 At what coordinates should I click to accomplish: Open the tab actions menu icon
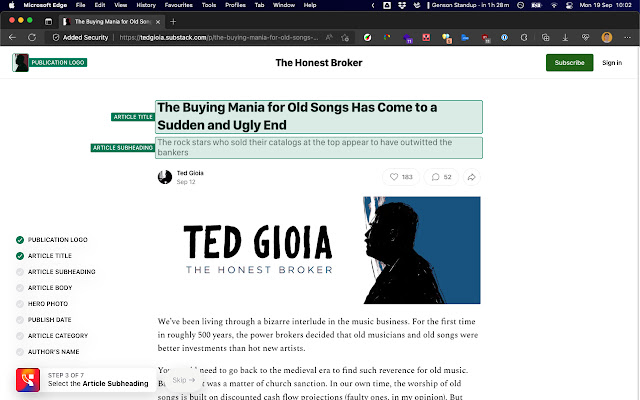coord(48,22)
